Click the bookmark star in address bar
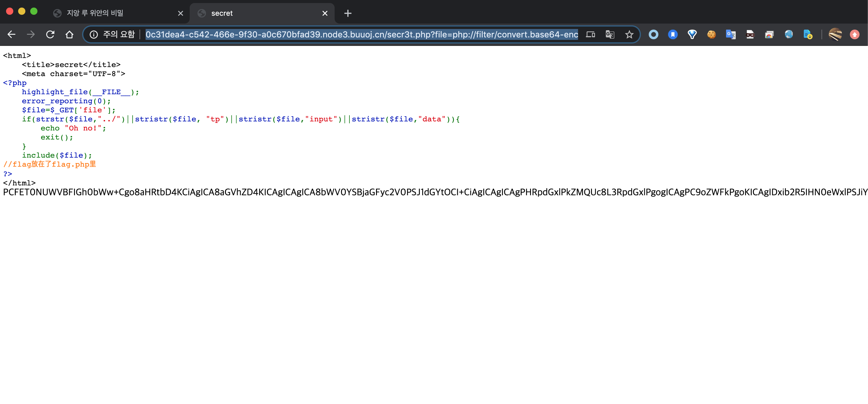This screenshot has width=868, height=404. (629, 34)
